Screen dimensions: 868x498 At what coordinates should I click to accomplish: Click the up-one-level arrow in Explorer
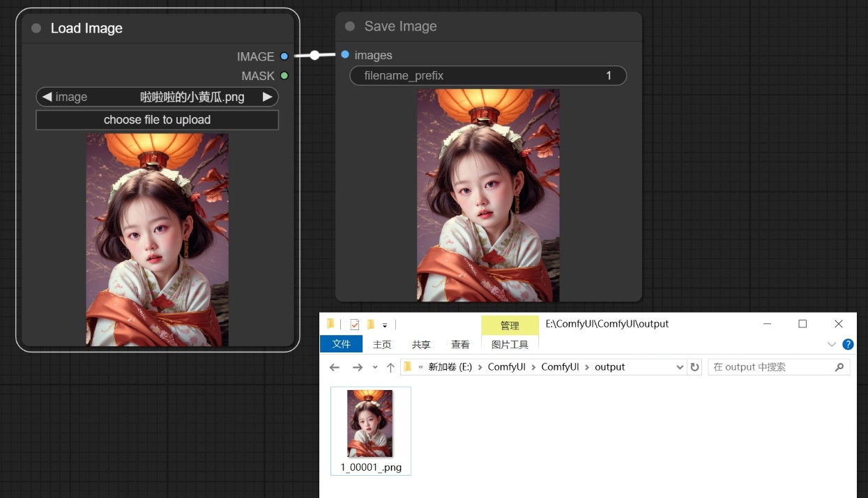point(390,367)
